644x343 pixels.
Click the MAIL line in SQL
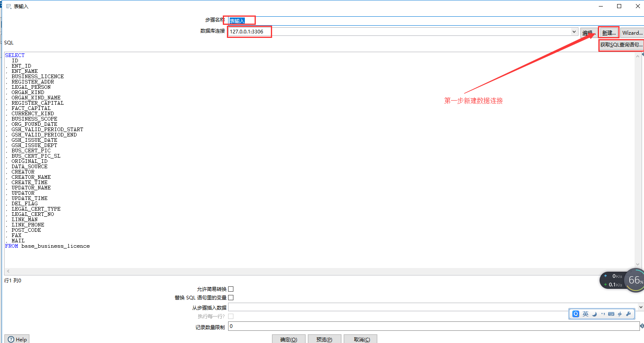(x=18, y=241)
